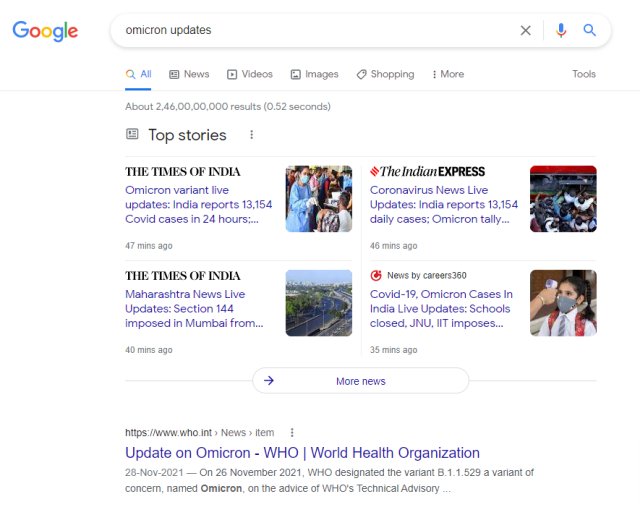Clear the search query with X icon
Viewport: 640px width, 515px height.
click(x=525, y=30)
